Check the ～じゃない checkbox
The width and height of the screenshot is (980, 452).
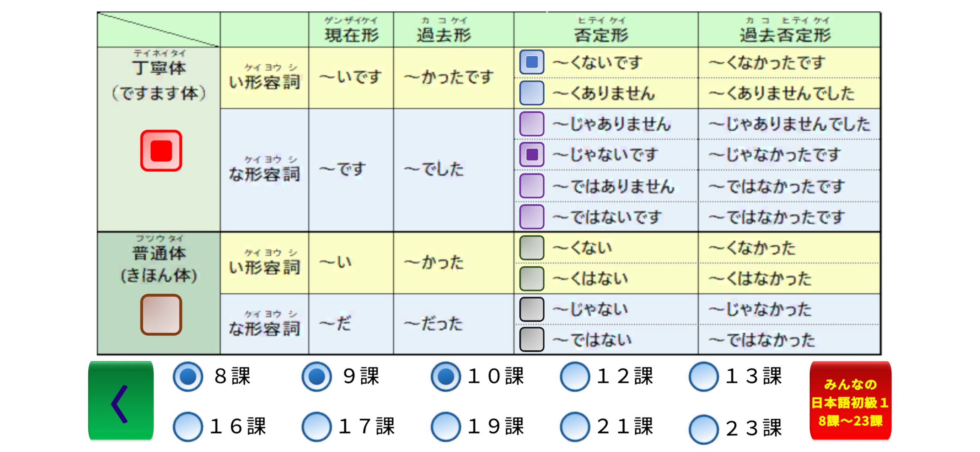[x=531, y=309]
